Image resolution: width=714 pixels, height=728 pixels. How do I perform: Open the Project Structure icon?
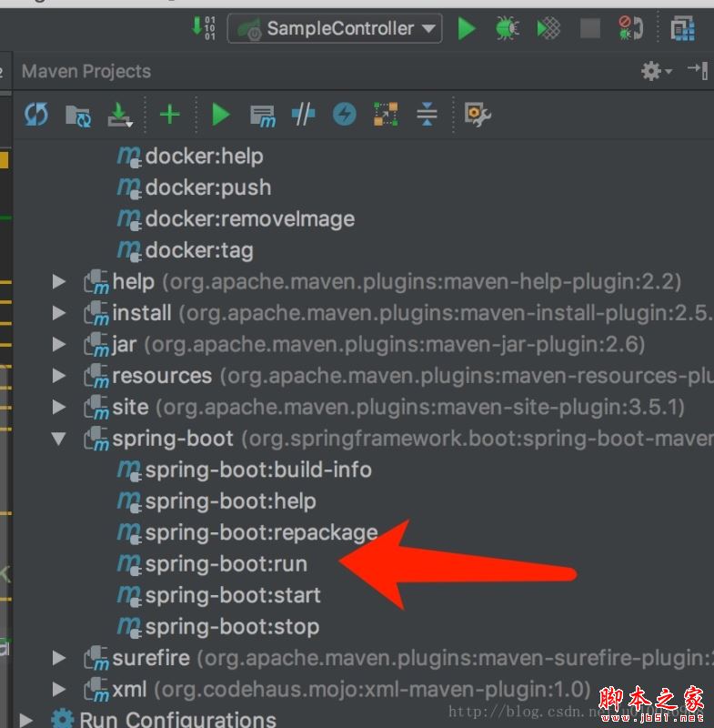point(683,29)
